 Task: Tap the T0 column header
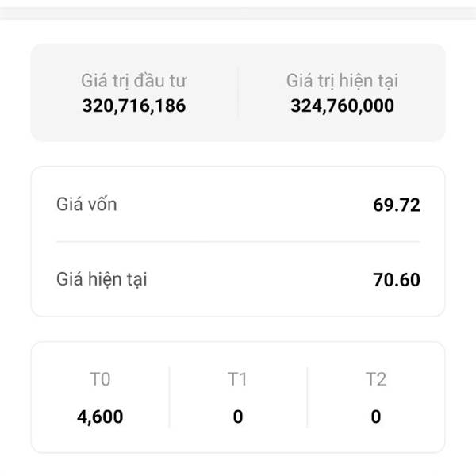(100, 379)
